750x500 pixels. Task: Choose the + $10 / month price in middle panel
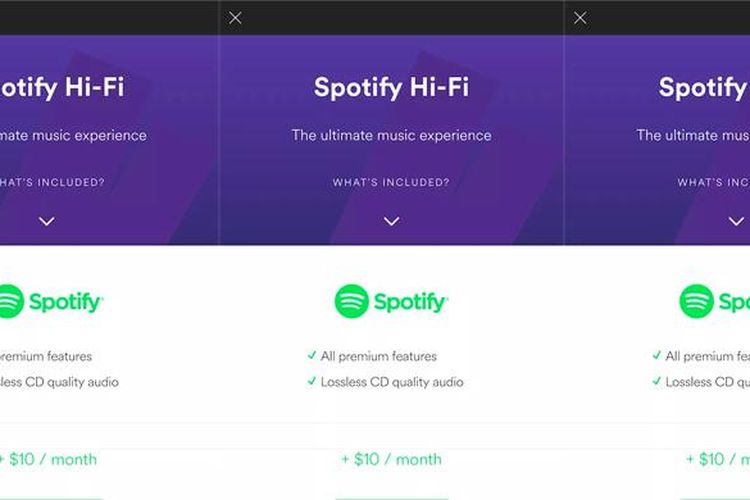tap(391, 459)
